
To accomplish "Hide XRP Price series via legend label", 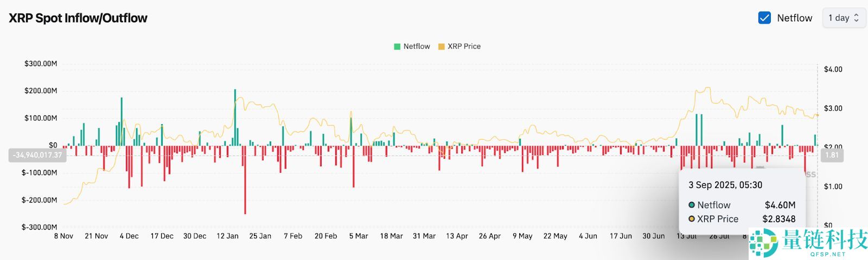I will tap(464, 47).
